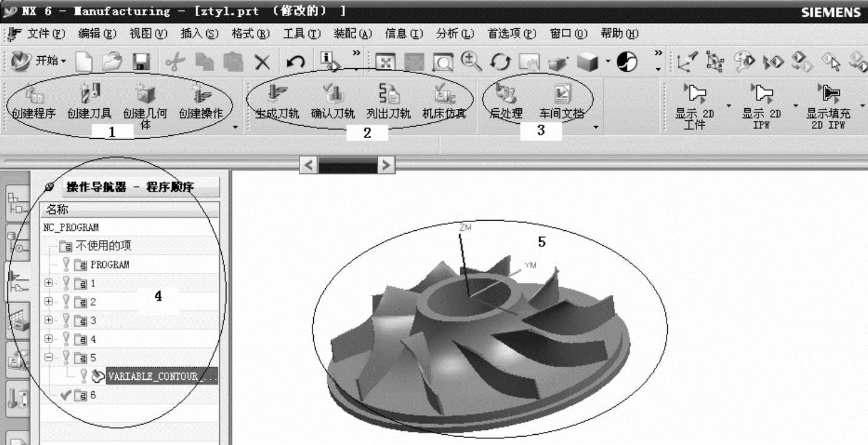Select program group 6 in the tree

click(x=93, y=395)
